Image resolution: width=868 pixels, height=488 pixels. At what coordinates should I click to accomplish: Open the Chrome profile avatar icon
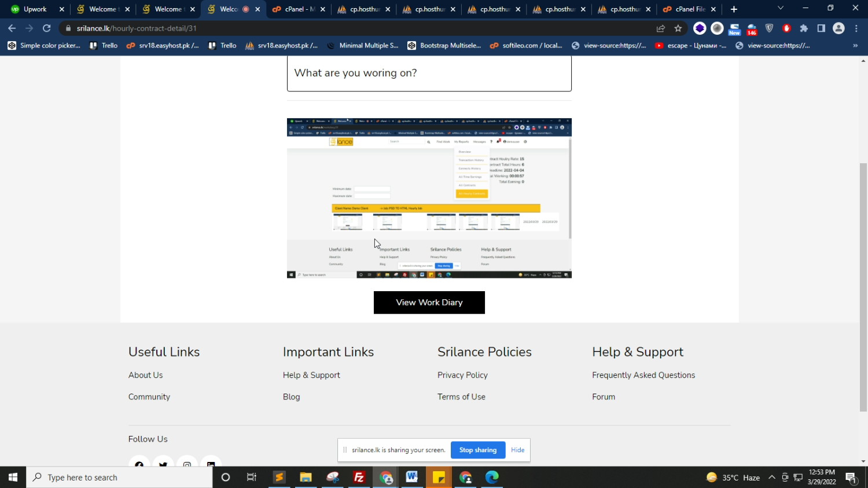(x=838, y=28)
